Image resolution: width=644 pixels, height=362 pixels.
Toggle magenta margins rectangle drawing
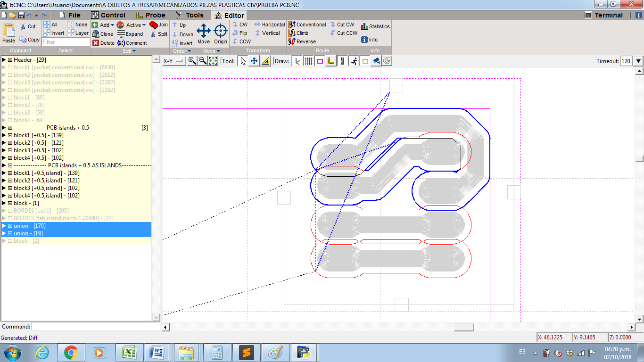coord(320,61)
